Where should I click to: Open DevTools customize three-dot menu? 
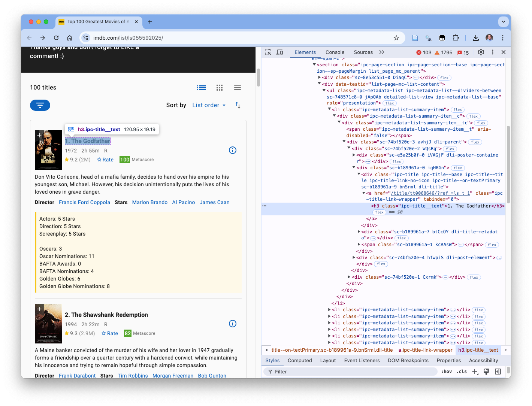tap(493, 52)
